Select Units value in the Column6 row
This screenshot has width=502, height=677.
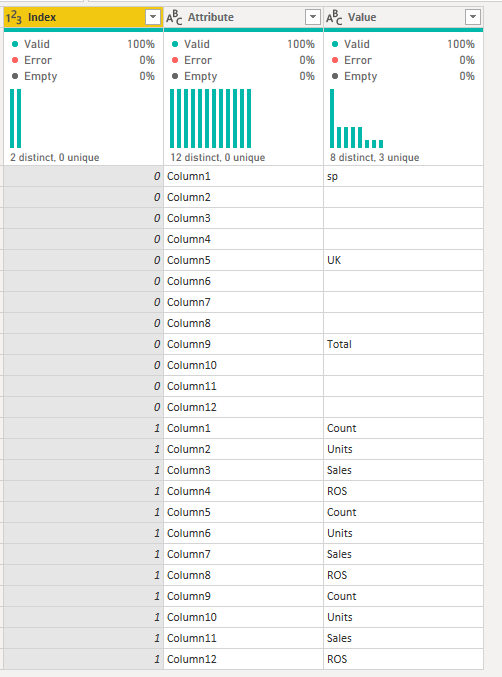tap(404, 533)
